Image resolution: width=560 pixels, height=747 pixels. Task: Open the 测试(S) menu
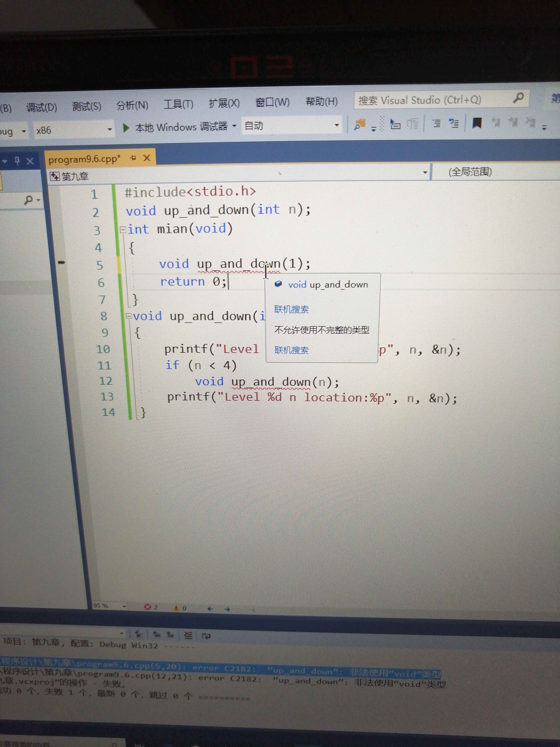pos(86,106)
